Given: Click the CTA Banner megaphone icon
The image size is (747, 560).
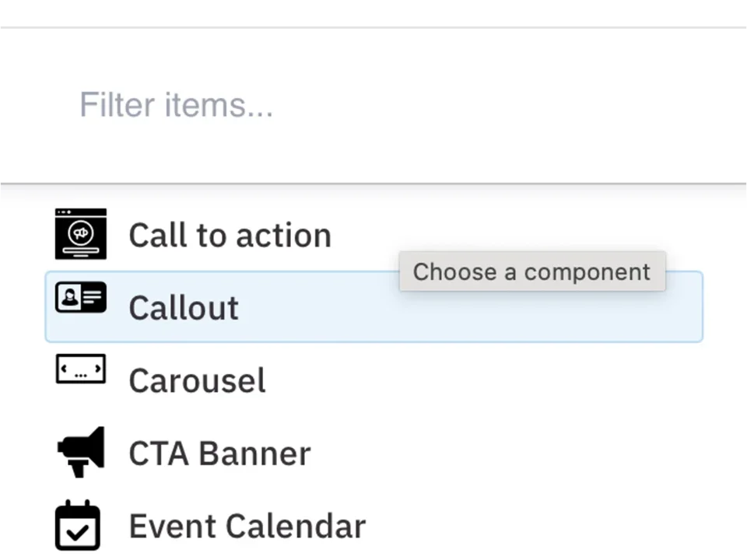Looking at the screenshot, I should tap(80, 452).
